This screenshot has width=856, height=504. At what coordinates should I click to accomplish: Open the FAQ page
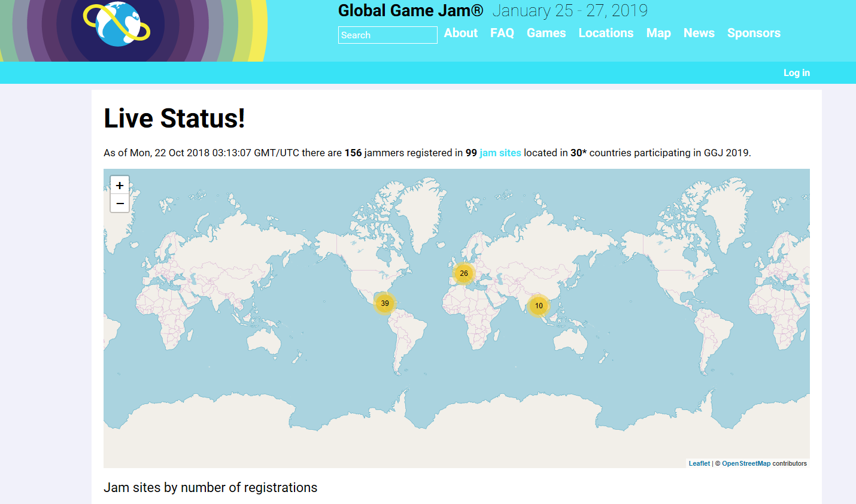502,33
